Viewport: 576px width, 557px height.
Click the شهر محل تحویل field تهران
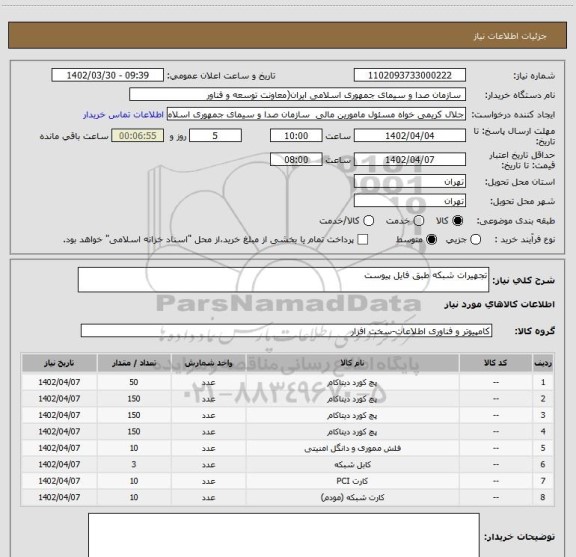tap(410, 201)
